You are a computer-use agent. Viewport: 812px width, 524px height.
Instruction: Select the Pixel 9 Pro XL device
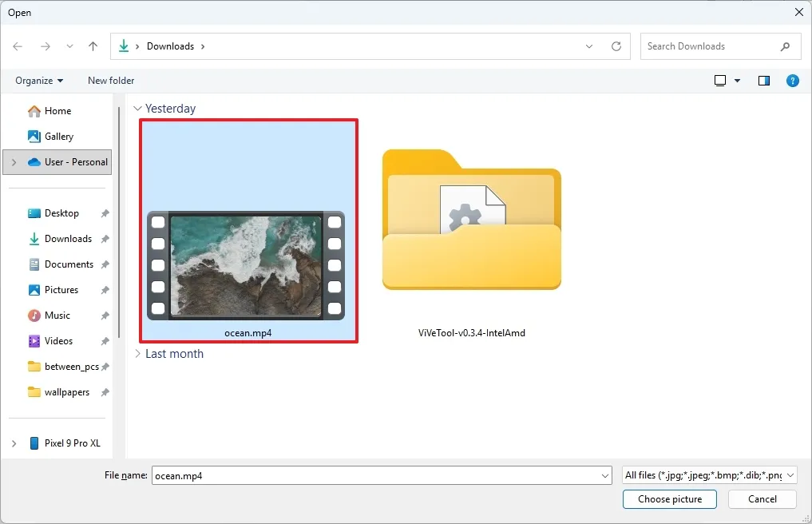pyautogui.click(x=72, y=443)
